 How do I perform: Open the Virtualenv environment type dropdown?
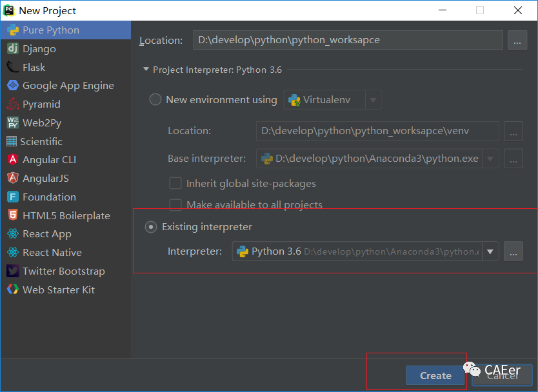(374, 100)
